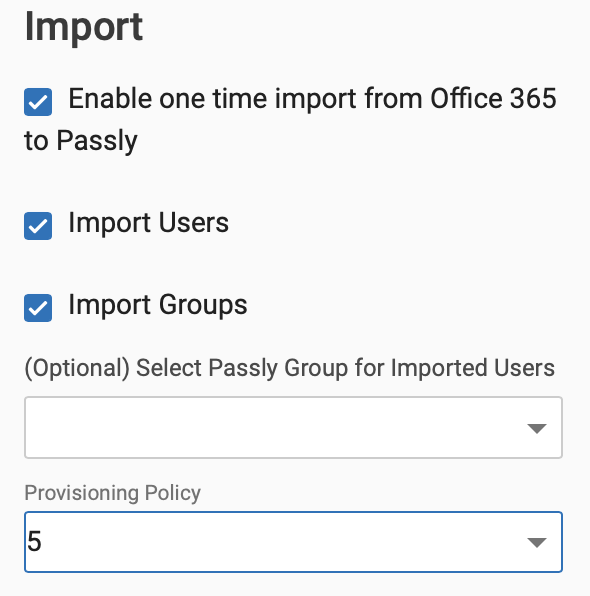Click the Optional Select Passly Group label
This screenshot has height=596, width=590.
(x=290, y=368)
